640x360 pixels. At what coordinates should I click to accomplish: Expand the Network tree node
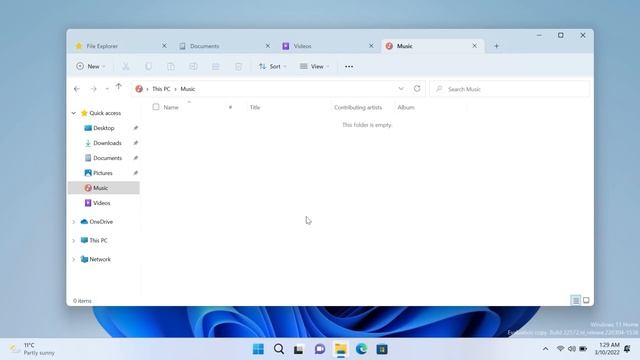point(74,259)
